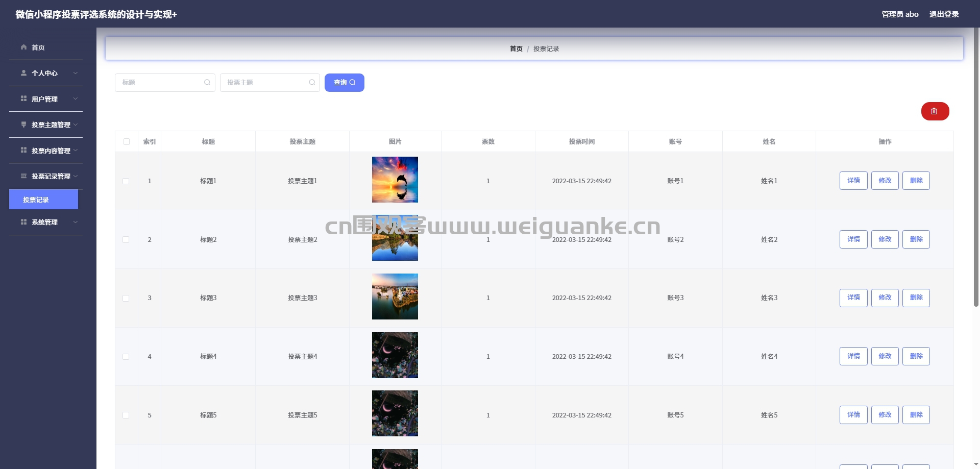Click 删除 for row 标题4
The image size is (980, 469).
(x=916, y=356)
